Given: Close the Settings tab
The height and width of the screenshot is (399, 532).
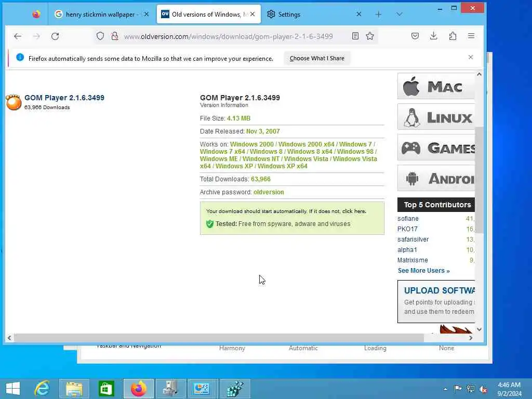Looking at the screenshot, I should (358, 14).
